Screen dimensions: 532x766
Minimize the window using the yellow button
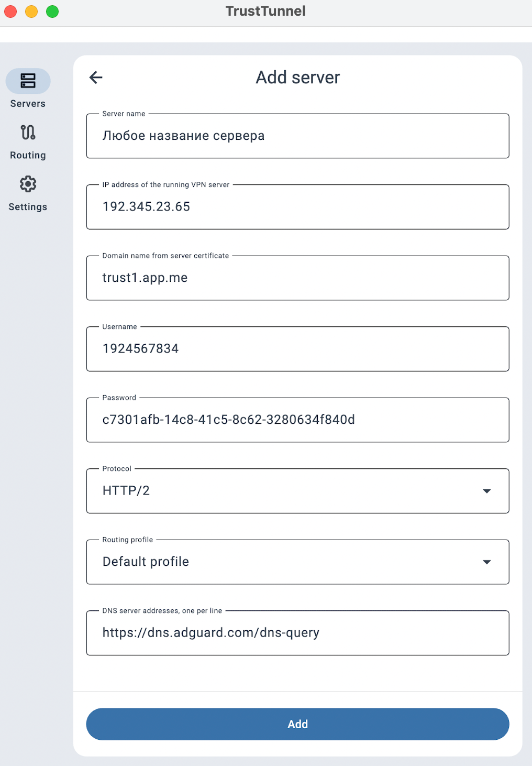31,11
